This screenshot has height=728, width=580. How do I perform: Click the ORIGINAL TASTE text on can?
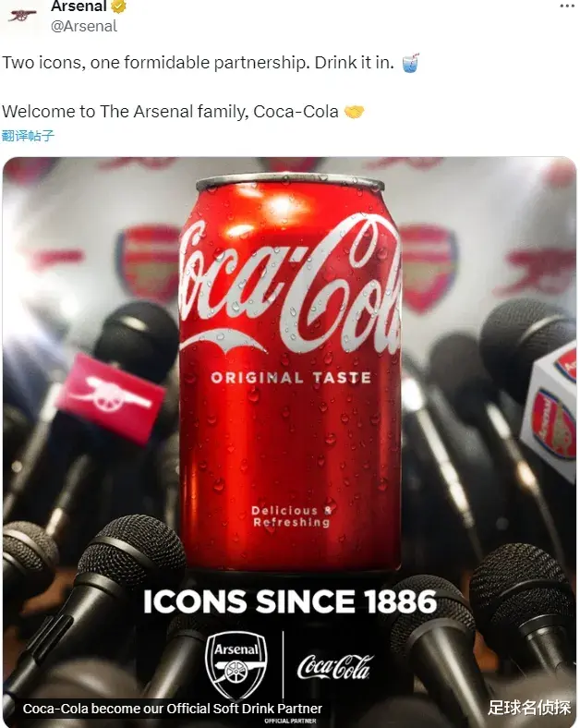click(291, 378)
